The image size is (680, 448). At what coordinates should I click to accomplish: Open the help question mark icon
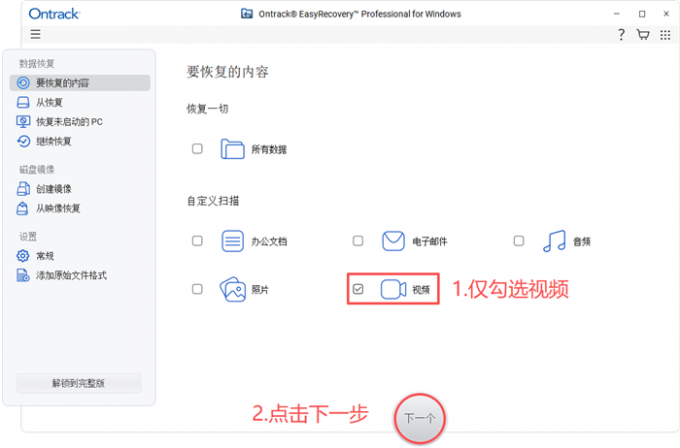(621, 34)
